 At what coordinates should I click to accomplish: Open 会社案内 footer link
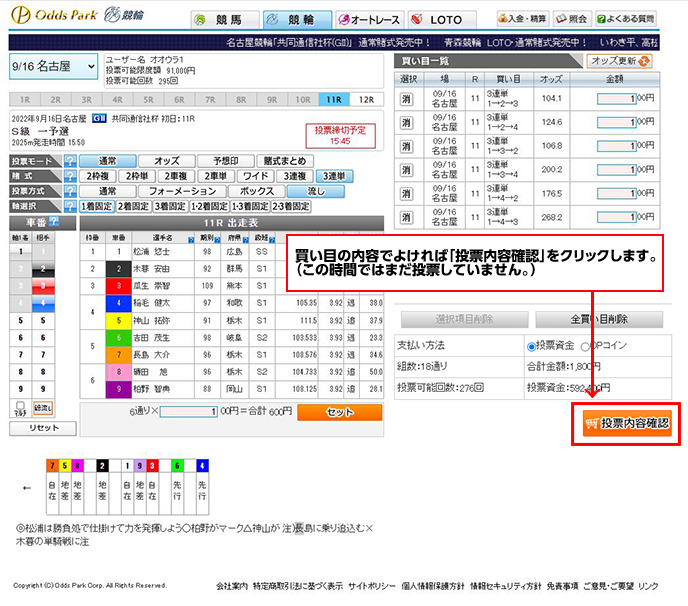click(x=232, y=586)
